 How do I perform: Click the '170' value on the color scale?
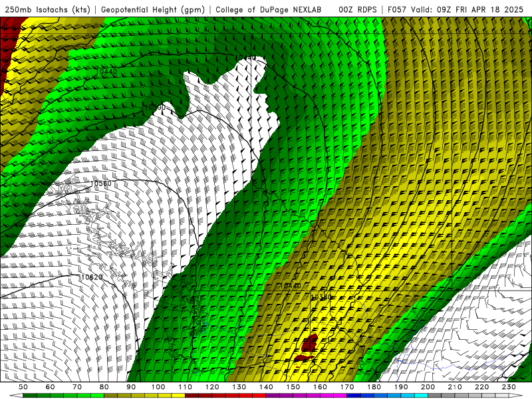(347, 387)
